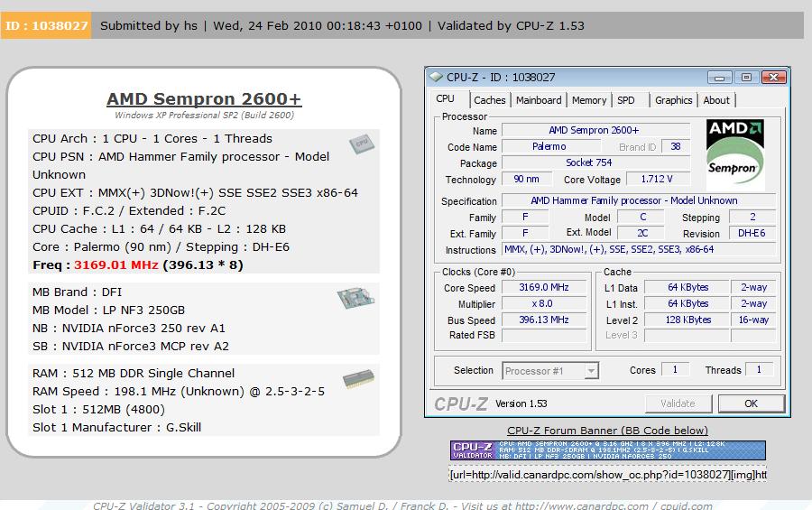
Task: Click the Level 2 associativity 16-way
Action: coord(753,320)
